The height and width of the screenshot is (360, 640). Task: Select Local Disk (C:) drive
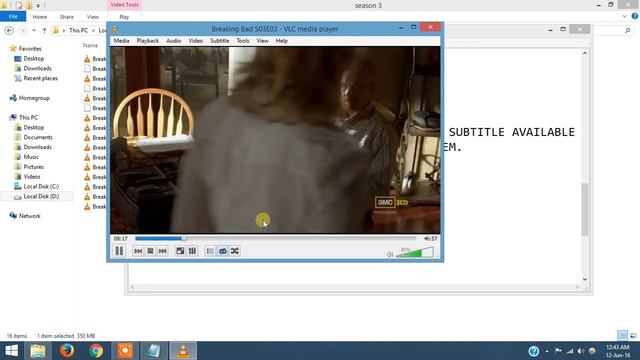tap(41, 186)
